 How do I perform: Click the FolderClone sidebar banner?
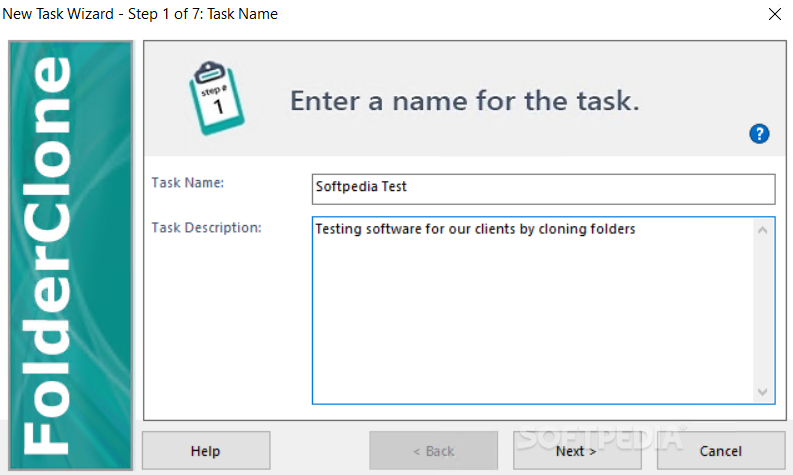coord(71,255)
